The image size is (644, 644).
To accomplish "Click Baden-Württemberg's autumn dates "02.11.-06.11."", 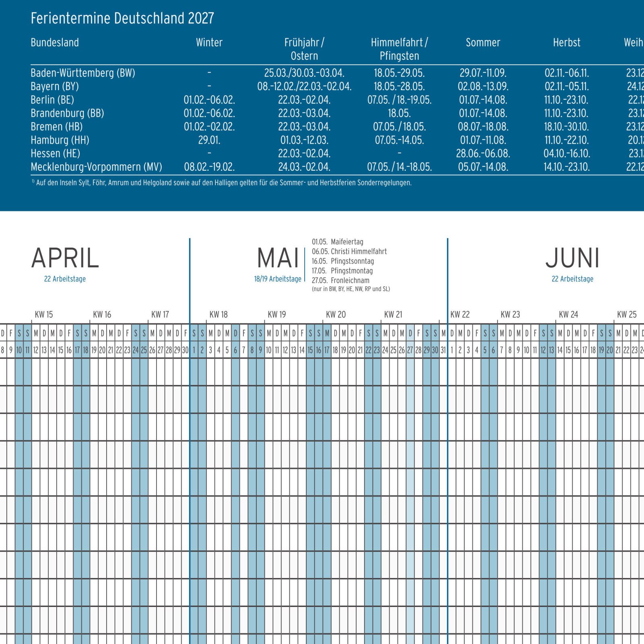I will click(567, 73).
